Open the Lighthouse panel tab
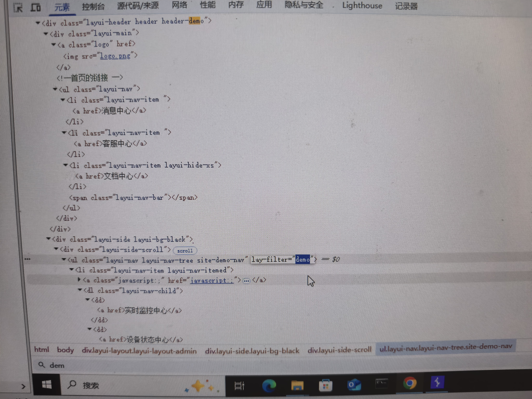The image size is (532, 399). [362, 6]
